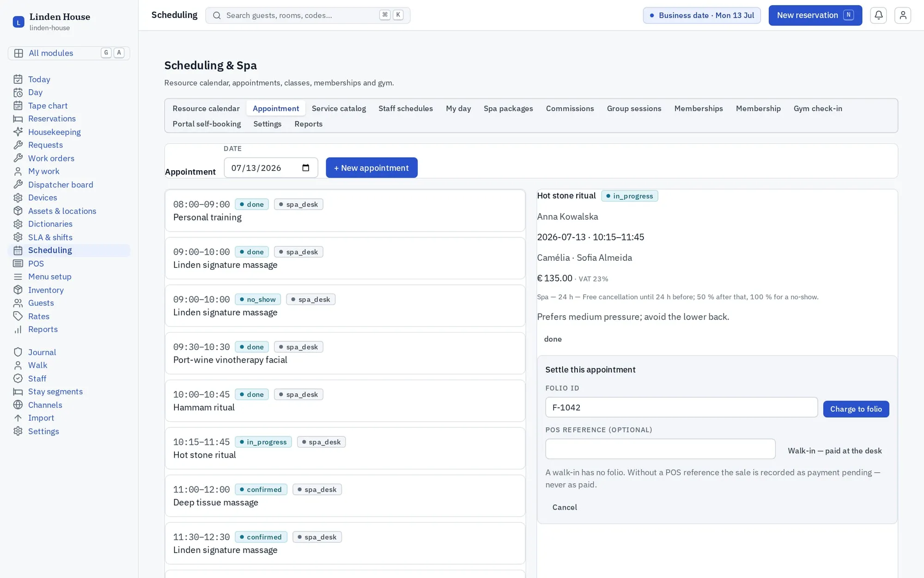
Task: Click the New reservation button
Action: [x=815, y=15]
